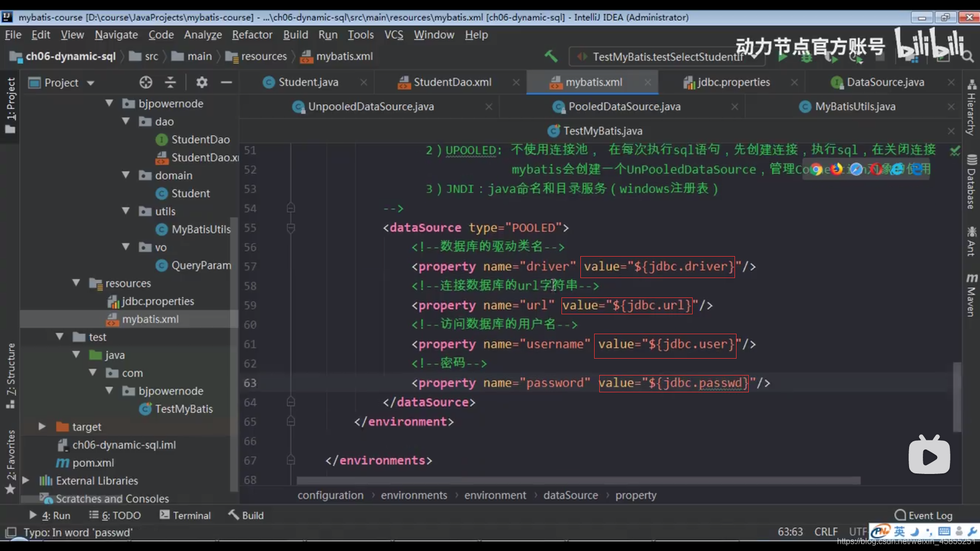The image size is (980, 551).
Task: Open the Navigate menu
Action: (x=116, y=35)
